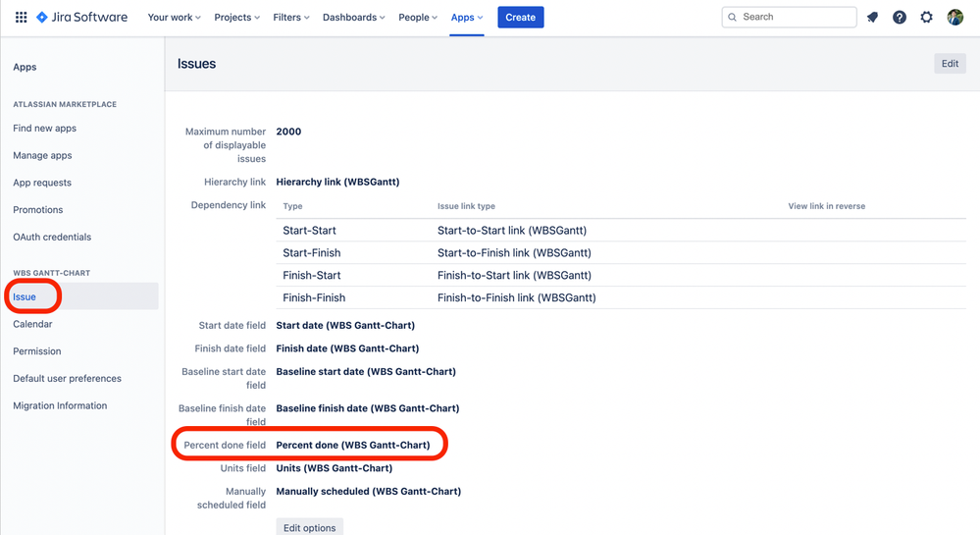The width and height of the screenshot is (980, 535).
Task: Select Default user preferences in sidebar
Action: (x=68, y=379)
